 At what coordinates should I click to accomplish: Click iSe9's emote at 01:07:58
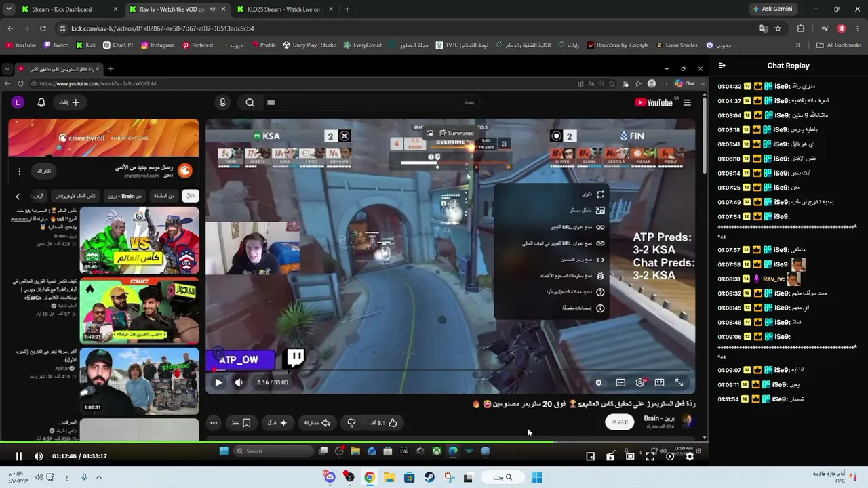[x=798, y=264]
